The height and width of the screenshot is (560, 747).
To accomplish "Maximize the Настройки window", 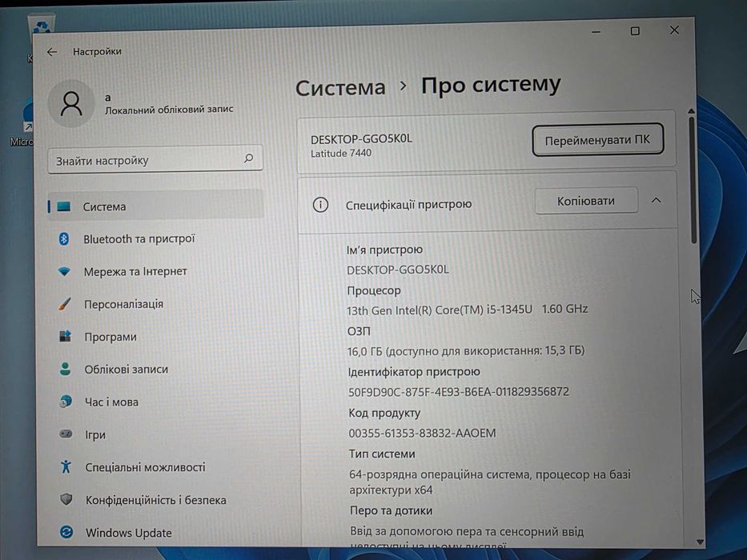I will [x=635, y=31].
